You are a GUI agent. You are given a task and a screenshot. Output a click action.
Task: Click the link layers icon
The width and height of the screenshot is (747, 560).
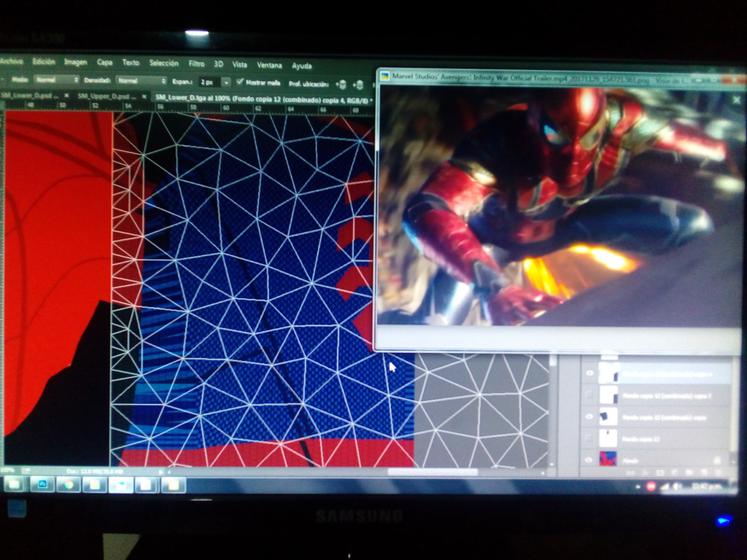click(630, 472)
